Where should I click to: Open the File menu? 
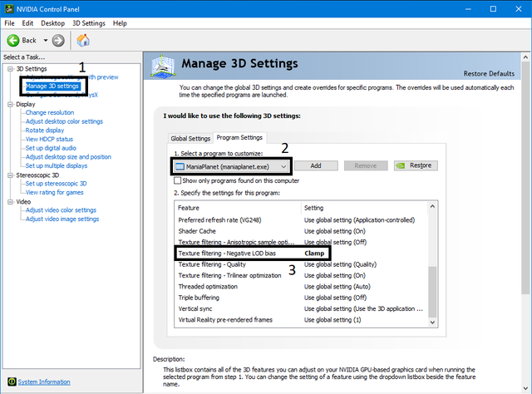click(9, 23)
